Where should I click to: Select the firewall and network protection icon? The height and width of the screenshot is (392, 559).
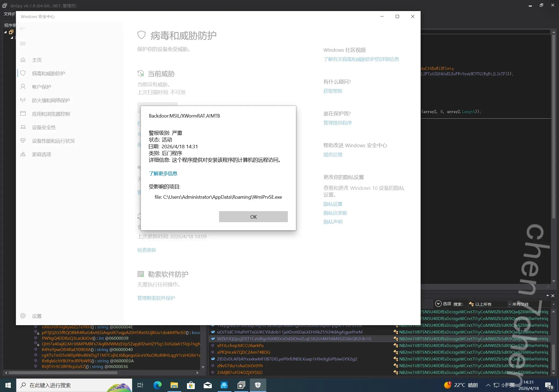(x=23, y=100)
